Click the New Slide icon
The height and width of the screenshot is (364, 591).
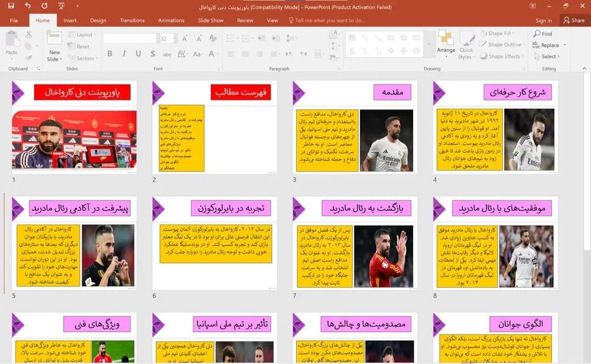tap(54, 38)
